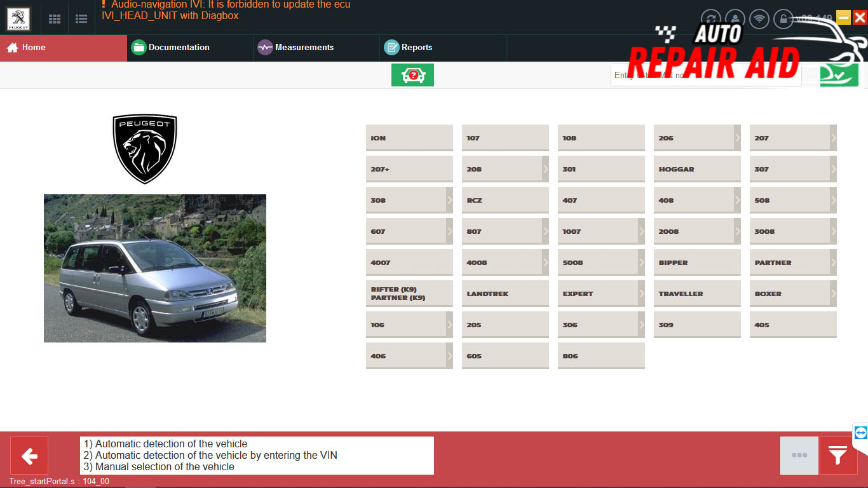Select the LANDTREK vehicle button
This screenshot has height=488, width=868.
505,294
